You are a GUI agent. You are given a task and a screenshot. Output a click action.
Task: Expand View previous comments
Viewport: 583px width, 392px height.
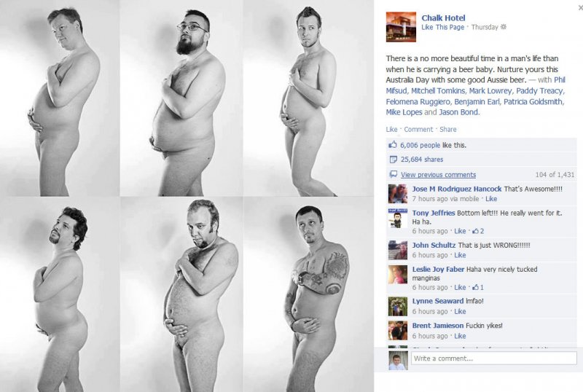coord(438,174)
